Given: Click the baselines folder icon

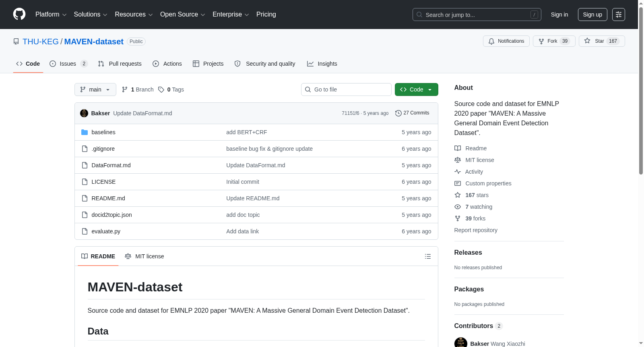Looking at the screenshot, I should click(x=85, y=132).
